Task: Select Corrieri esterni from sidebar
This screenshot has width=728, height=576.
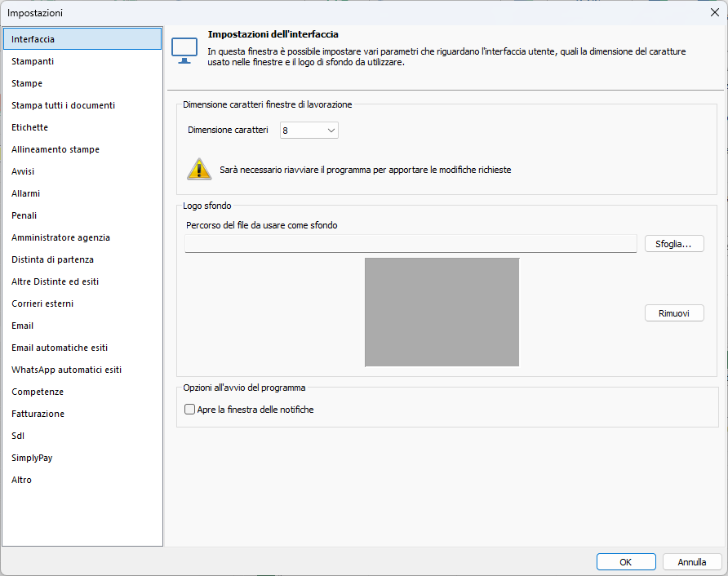Action: [x=42, y=304]
